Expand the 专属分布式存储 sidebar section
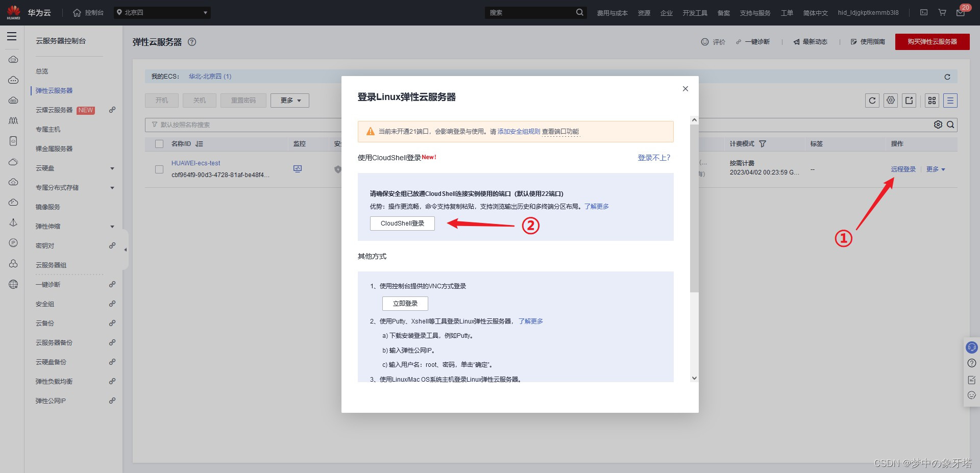Screen dimensions: 980x473 click(x=112, y=188)
